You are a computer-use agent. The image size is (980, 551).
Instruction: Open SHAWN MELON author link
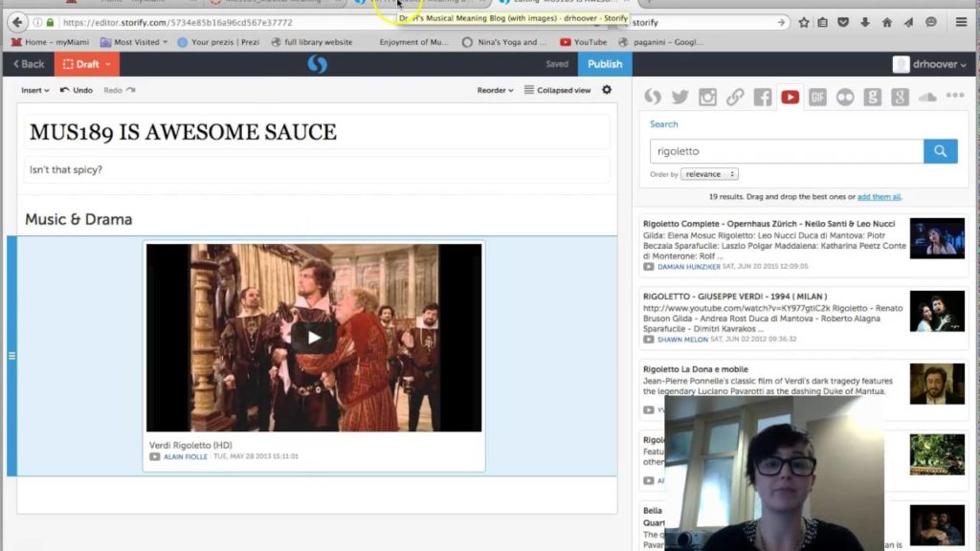coord(682,340)
